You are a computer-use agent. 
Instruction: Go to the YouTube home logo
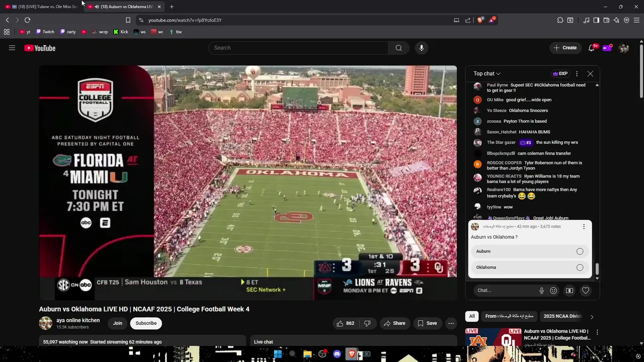(x=40, y=48)
